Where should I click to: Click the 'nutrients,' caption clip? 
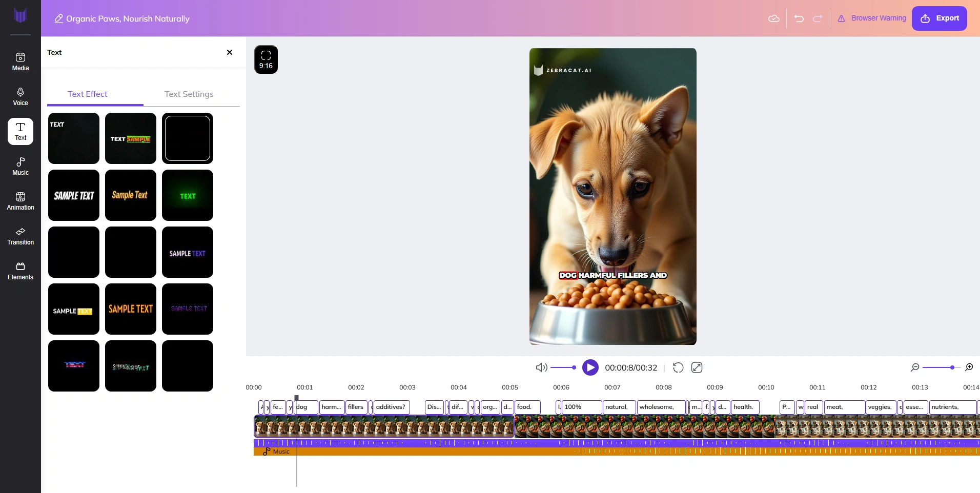click(952, 407)
